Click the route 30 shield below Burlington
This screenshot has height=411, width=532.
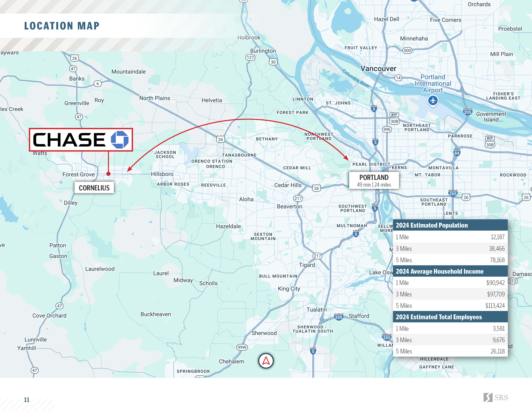[x=273, y=62]
